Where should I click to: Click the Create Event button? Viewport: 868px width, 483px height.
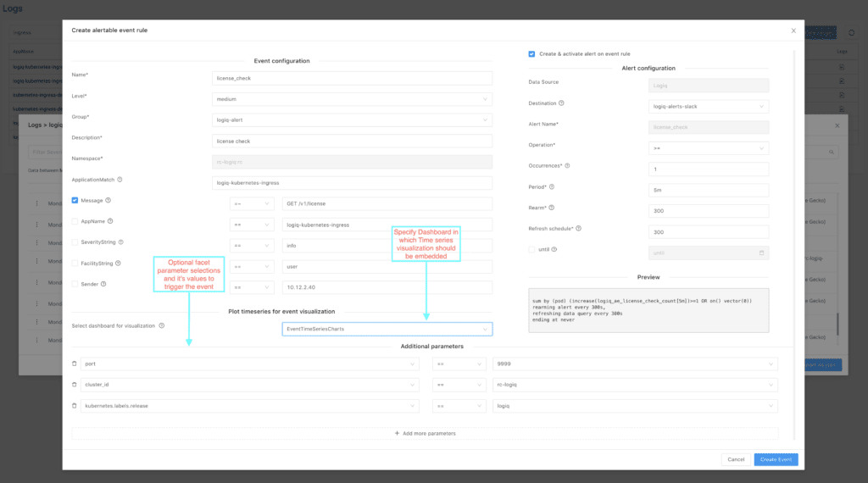(x=776, y=459)
